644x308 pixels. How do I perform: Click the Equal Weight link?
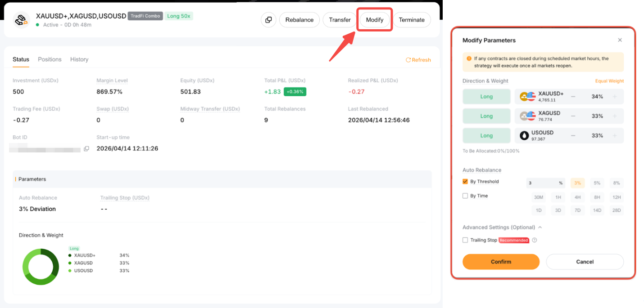point(609,81)
